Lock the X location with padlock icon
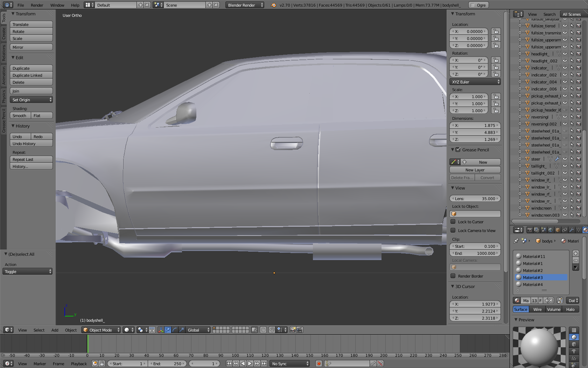 [496, 32]
